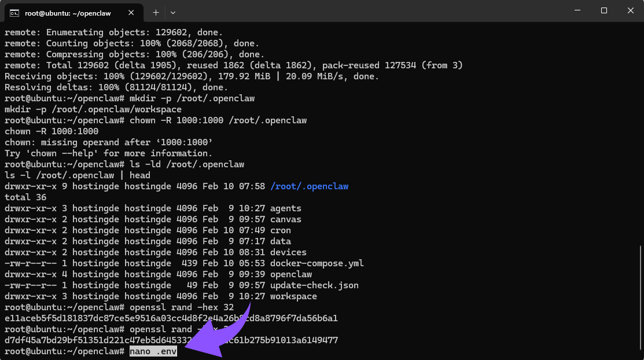The image size is (644, 360).
Task: Click the terminal icon in the tab
Action: coord(14,13)
